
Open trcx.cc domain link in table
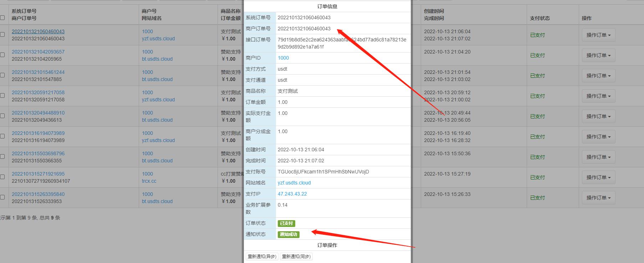point(149,181)
